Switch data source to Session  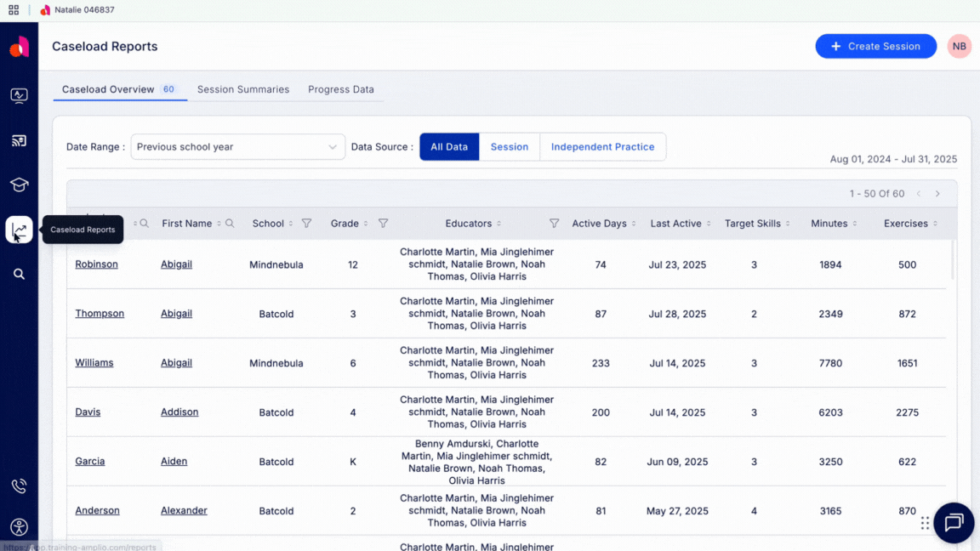(x=509, y=146)
